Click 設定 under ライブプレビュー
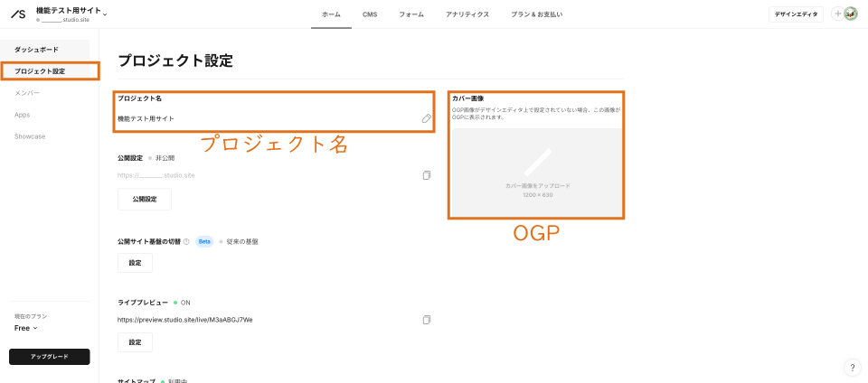868x383 pixels. tap(135, 342)
